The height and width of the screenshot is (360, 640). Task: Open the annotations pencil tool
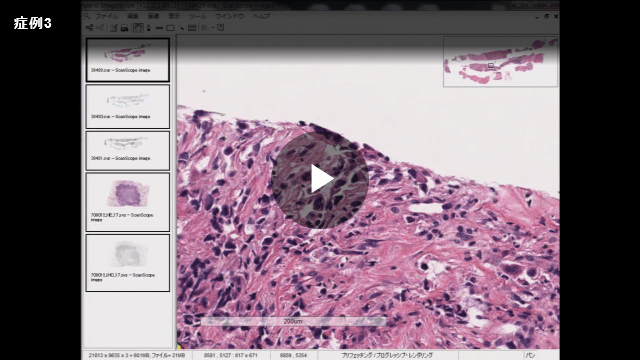point(113,28)
